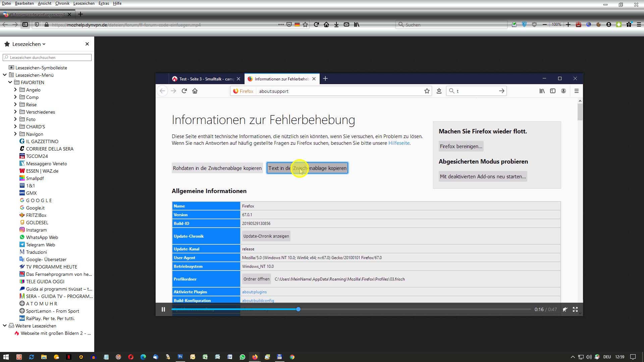Screen dimensions: 644x362
Task: Open the Lesezeichen menu in menu bar
Action: pos(84,3)
